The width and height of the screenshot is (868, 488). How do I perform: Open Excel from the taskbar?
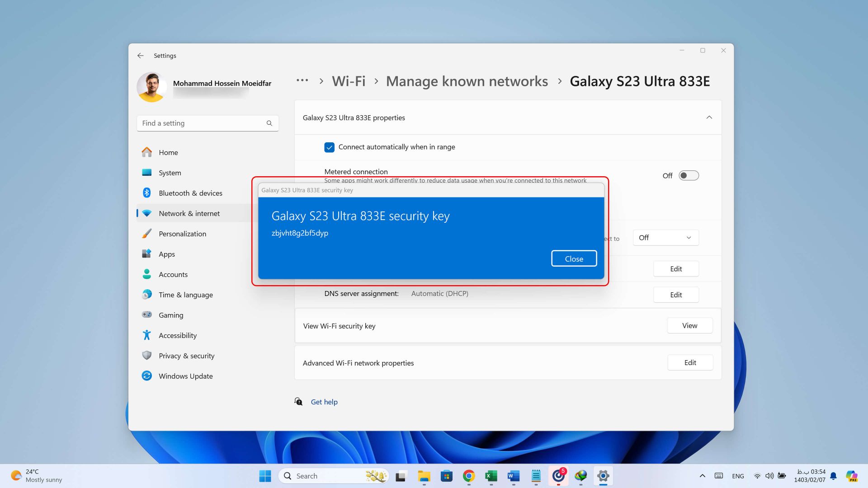[491, 476]
